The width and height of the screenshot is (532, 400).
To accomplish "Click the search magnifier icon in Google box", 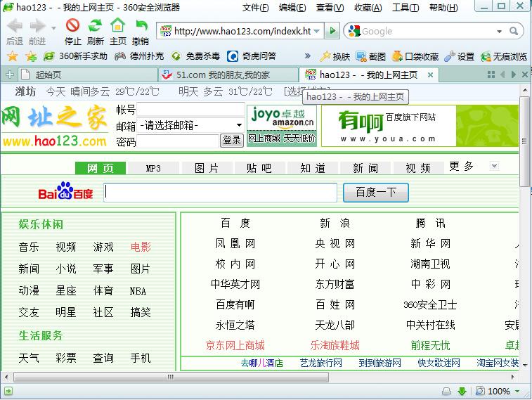I will coord(514,31).
